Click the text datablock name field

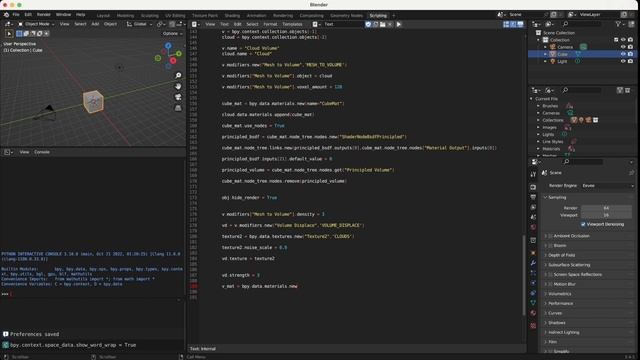343,24
